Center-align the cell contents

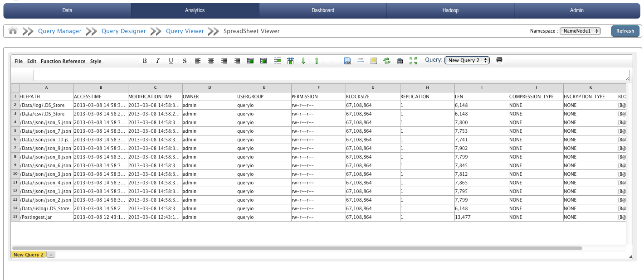pyautogui.click(x=211, y=61)
